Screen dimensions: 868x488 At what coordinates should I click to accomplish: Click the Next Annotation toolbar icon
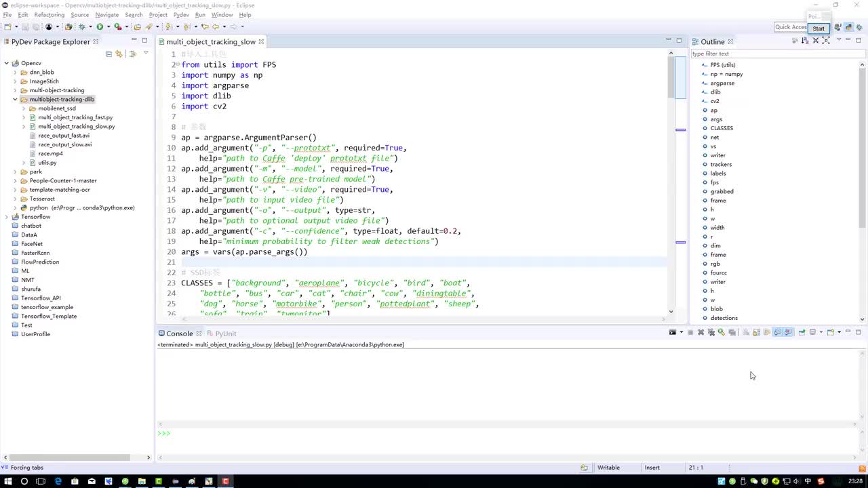tap(168, 27)
